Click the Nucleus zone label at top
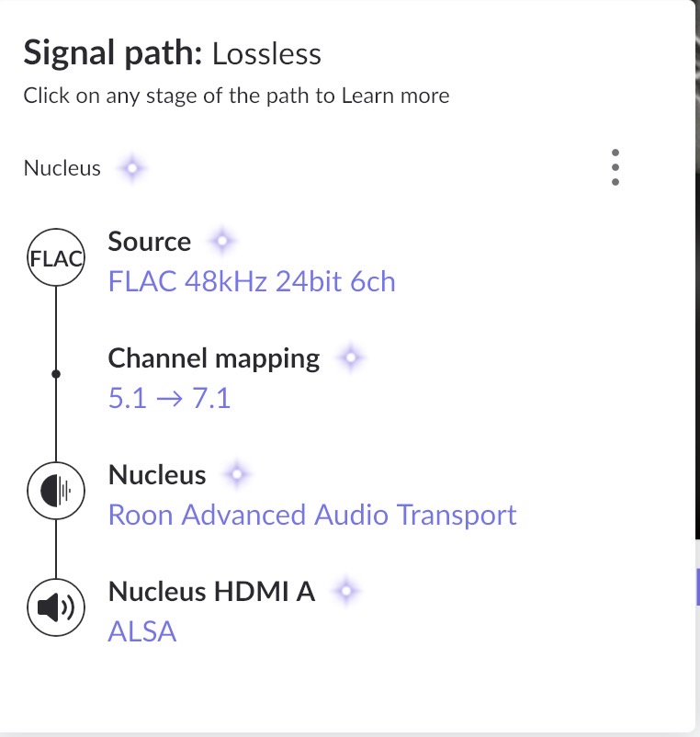The height and width of the screenshot is (737, 700). [62, 169]
